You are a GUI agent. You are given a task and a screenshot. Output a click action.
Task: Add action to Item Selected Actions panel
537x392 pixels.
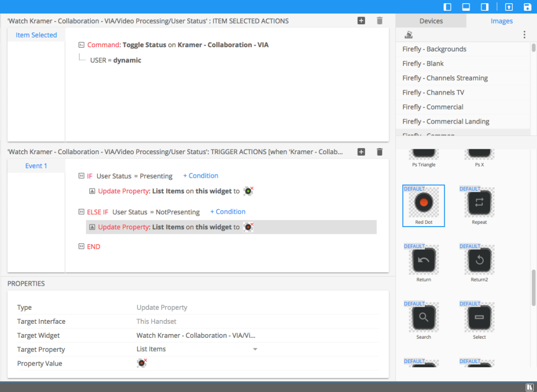[x=361, y=20]
